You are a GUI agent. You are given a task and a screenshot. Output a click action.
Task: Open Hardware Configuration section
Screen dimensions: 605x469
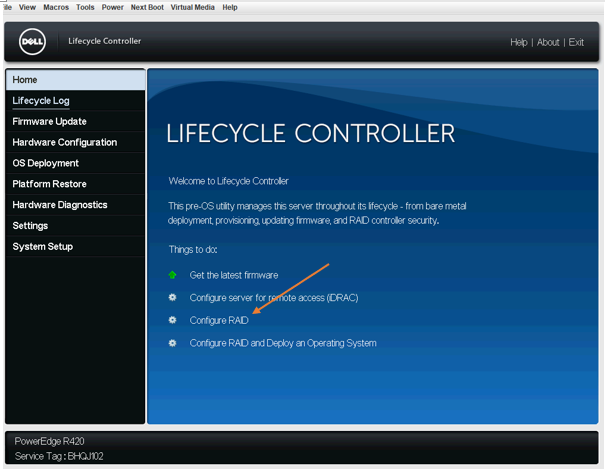coord(76,142)
